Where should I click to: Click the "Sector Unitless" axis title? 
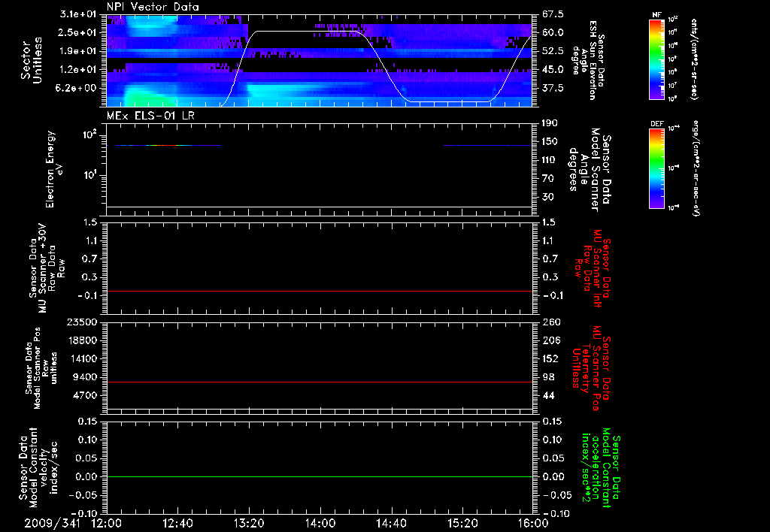tap(32, 60)
